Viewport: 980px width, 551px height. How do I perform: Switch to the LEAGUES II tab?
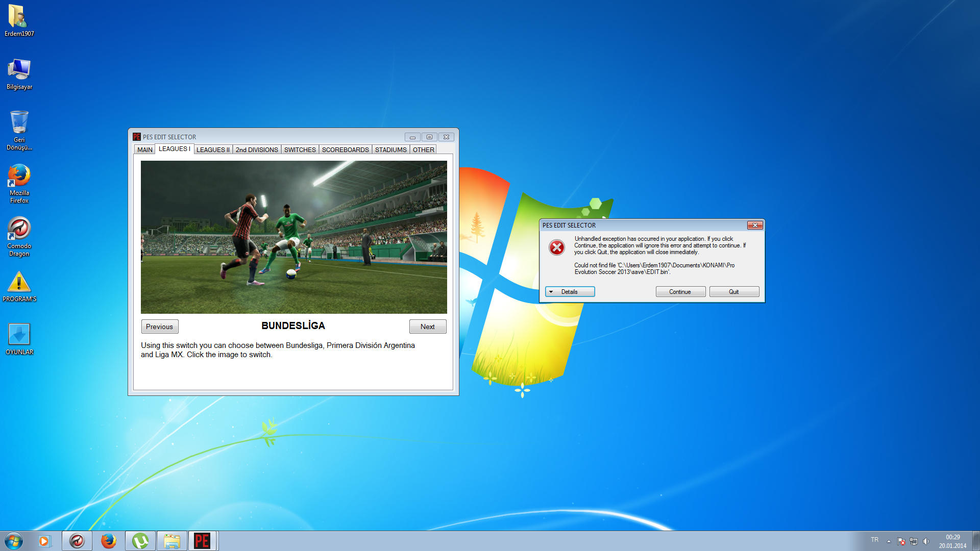pos(213,149)
